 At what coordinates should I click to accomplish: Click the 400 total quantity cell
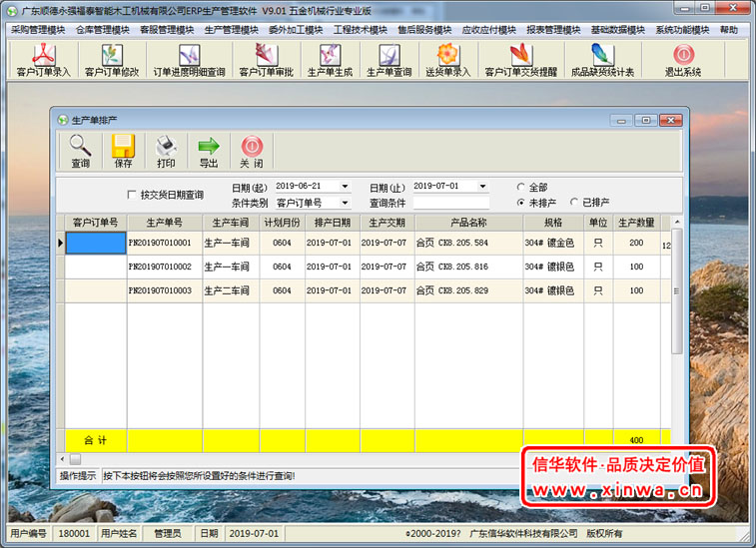click(636, 440)
